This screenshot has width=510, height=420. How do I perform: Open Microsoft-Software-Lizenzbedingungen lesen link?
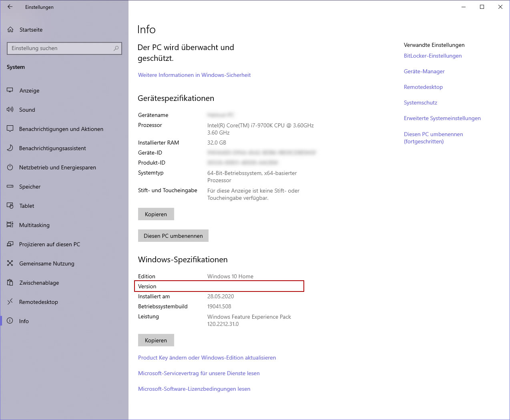click(194, 389)
